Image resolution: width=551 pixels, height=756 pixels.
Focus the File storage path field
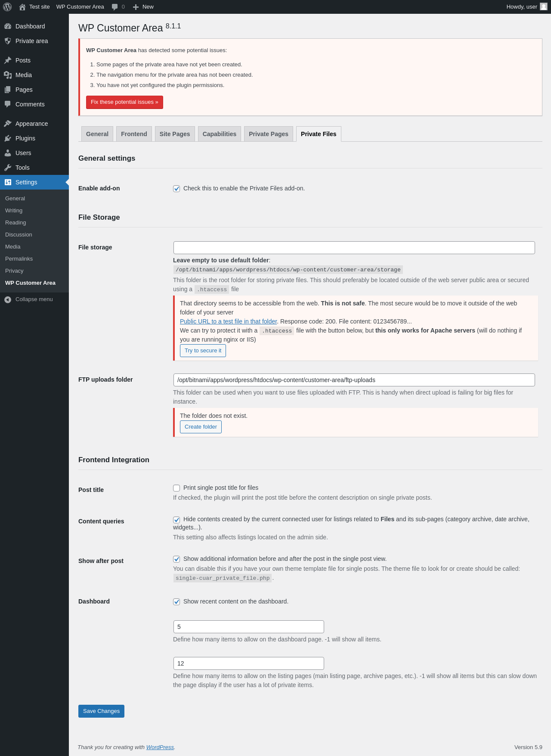point(354,248)
